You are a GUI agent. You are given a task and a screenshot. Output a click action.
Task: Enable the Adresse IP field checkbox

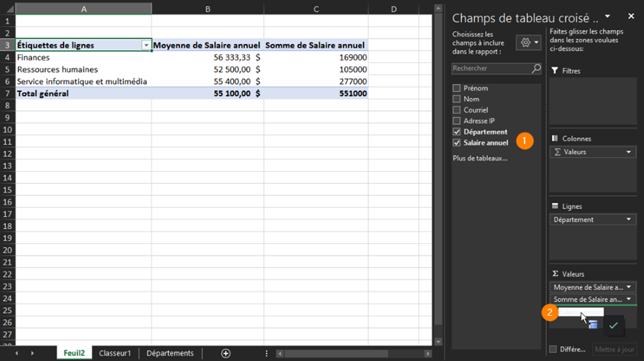pyautogui.click(x=457, y=121)
